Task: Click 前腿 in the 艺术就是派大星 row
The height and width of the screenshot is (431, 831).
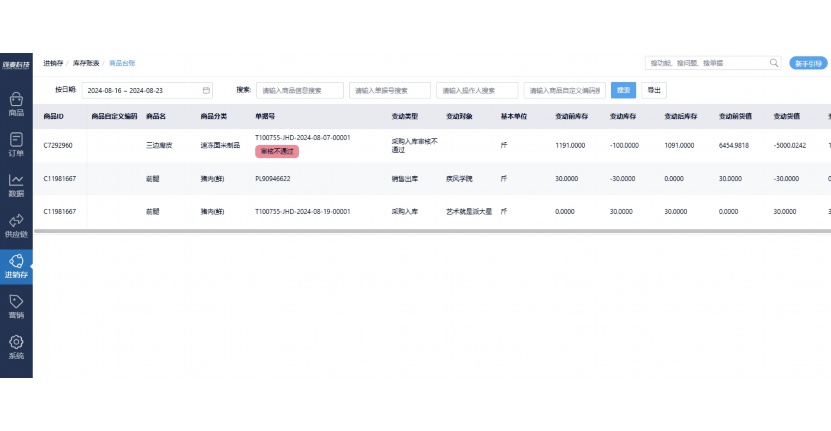Action: tap(153, 212)
